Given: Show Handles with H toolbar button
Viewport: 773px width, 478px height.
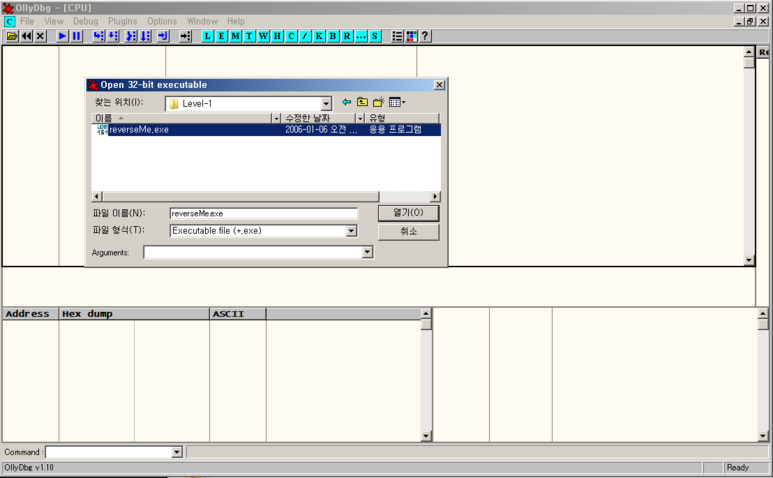Looking at the screenshot, I should 278,36.
